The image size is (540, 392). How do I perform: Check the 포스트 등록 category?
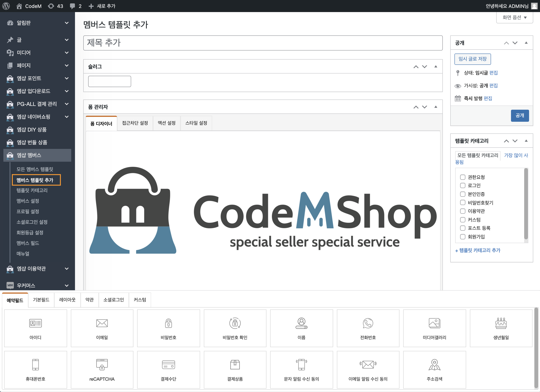point(463,228)
